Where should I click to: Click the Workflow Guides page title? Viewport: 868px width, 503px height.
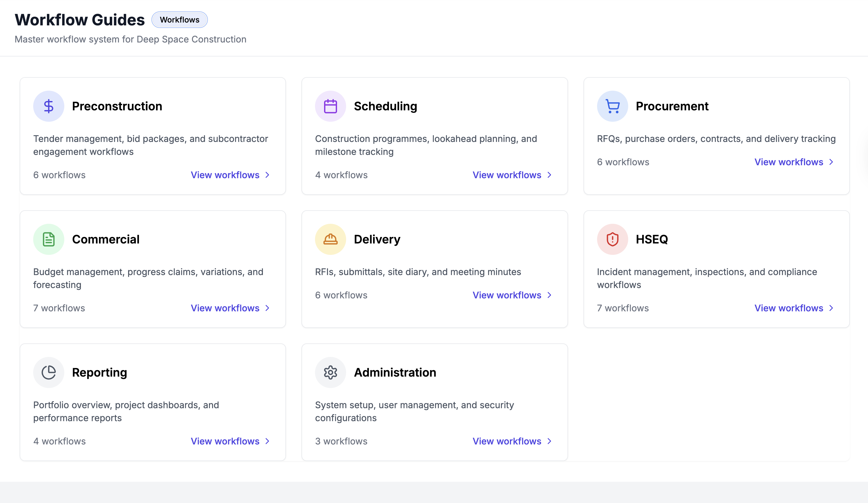click(x=80, y=20)
